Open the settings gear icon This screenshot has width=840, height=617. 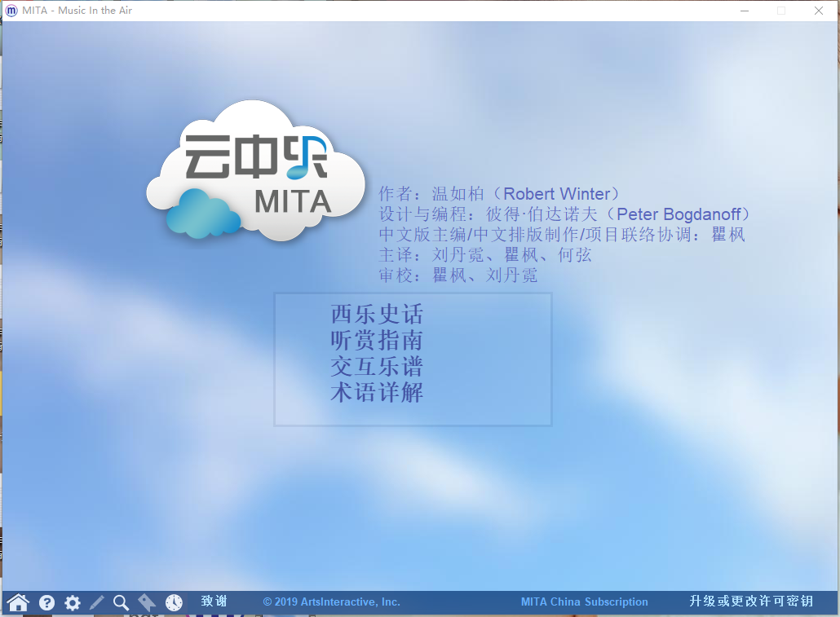[73, 602]
